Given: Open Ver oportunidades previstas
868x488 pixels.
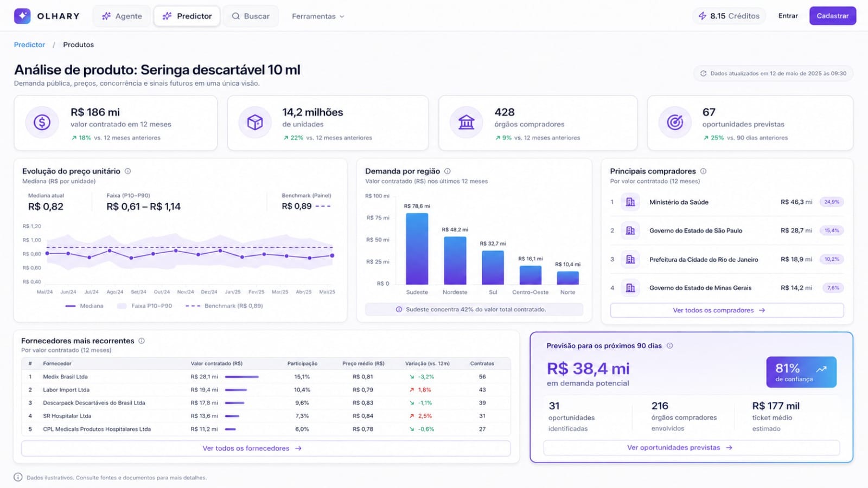Looking at the screenshot, I should click(x=691, y=448).
